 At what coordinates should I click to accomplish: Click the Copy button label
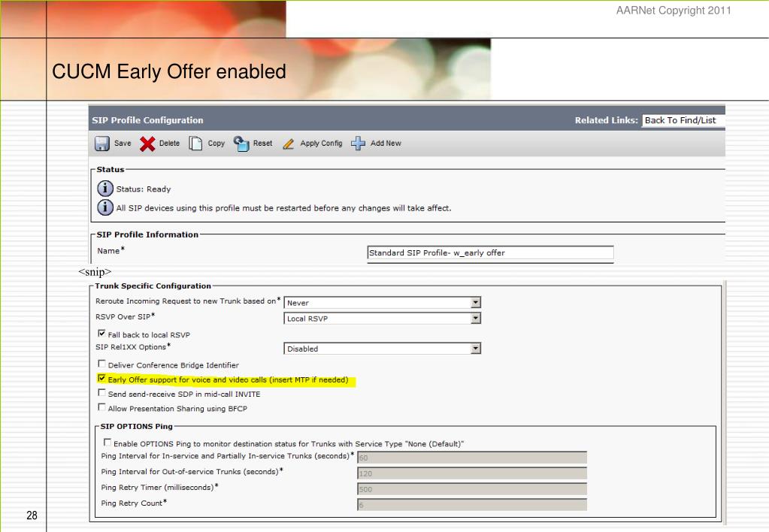pos(216,144)
